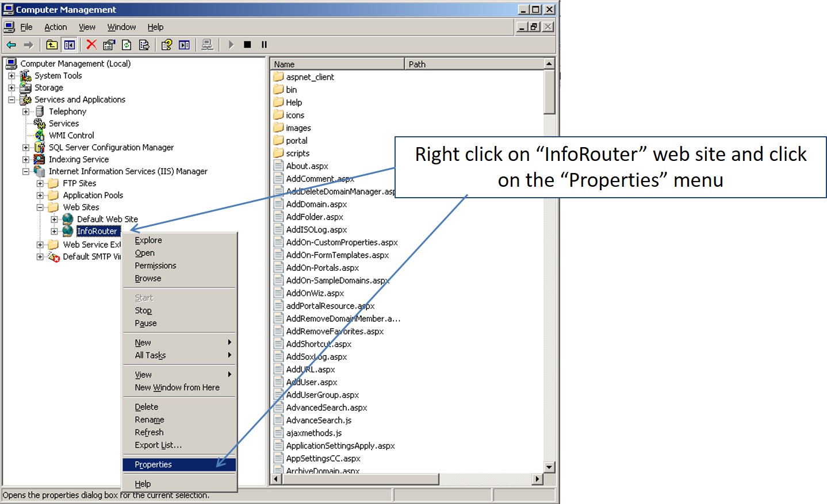Select the images folder icon

(278, 128)
